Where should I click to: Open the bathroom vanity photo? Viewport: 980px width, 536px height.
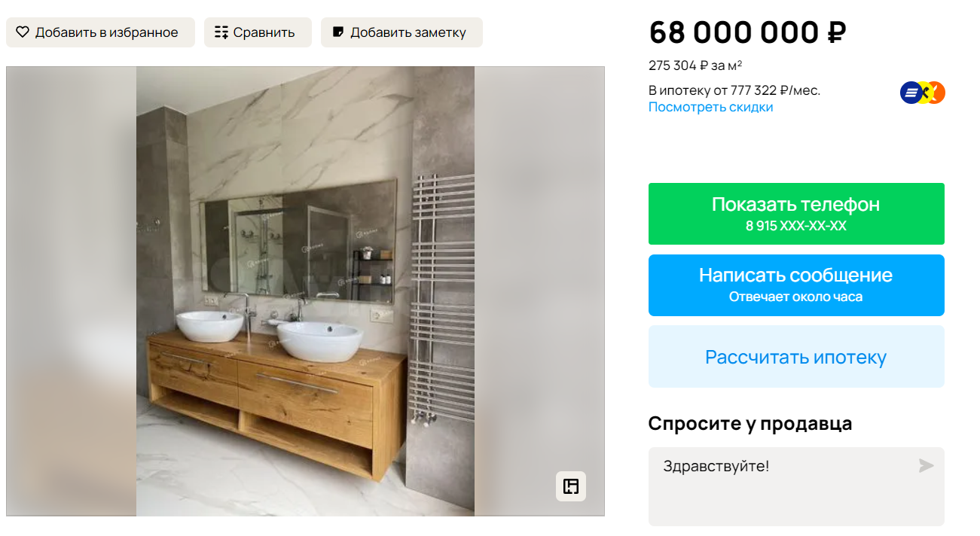point(305,291)
